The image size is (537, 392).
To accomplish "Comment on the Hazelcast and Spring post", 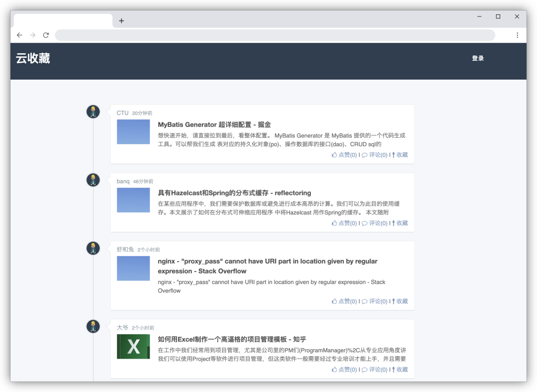I will 375,223.
